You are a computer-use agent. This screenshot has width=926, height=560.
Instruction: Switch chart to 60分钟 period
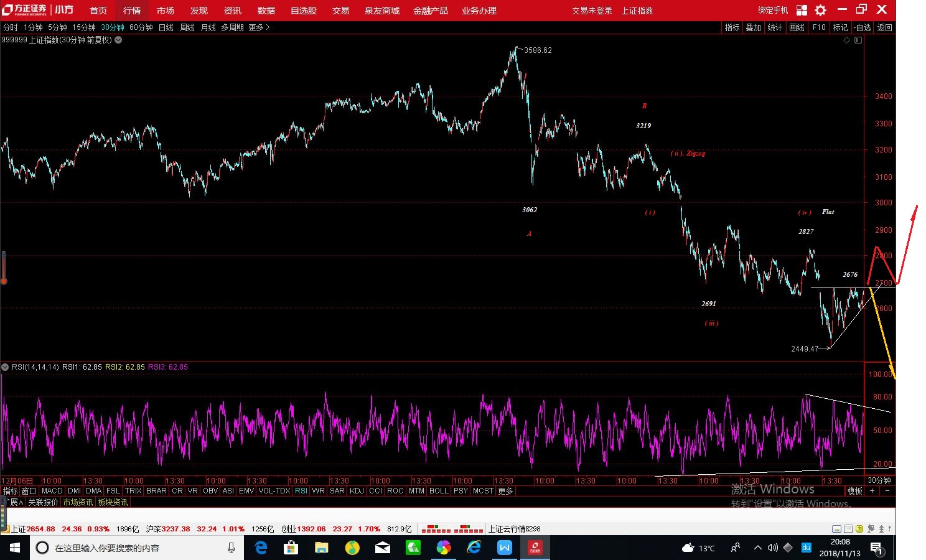click(141, 27)
